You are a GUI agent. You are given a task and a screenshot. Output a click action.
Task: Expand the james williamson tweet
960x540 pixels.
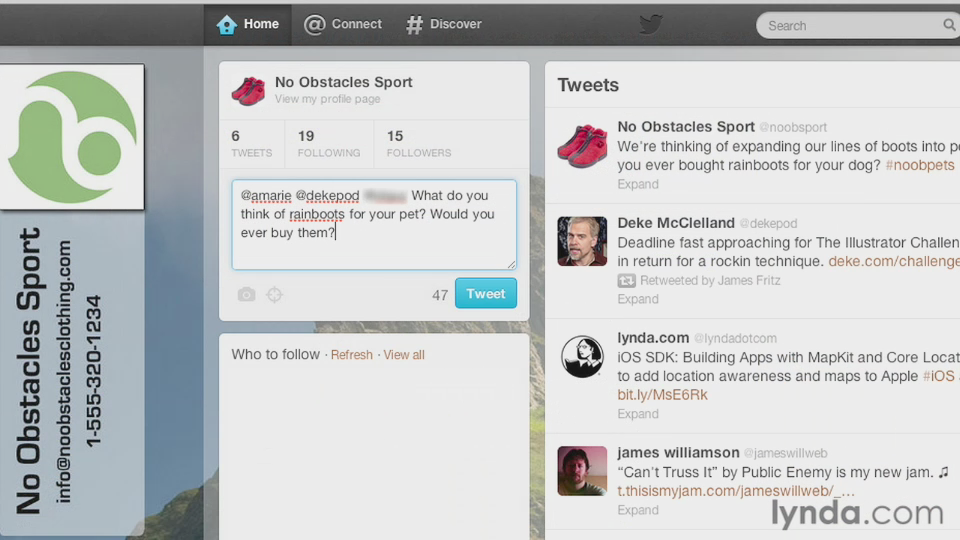tap(637, 510)
